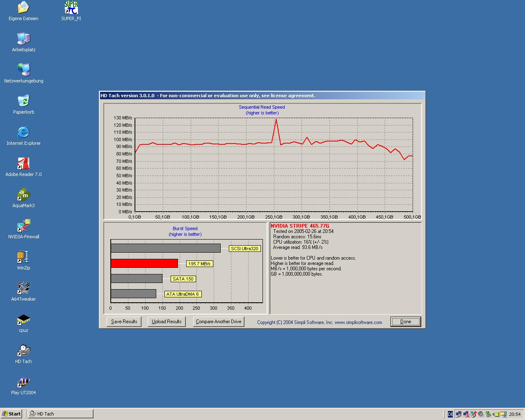Click the Upload Results button
Viewport: 525px width, 420px height.
[x=167, y=322]
